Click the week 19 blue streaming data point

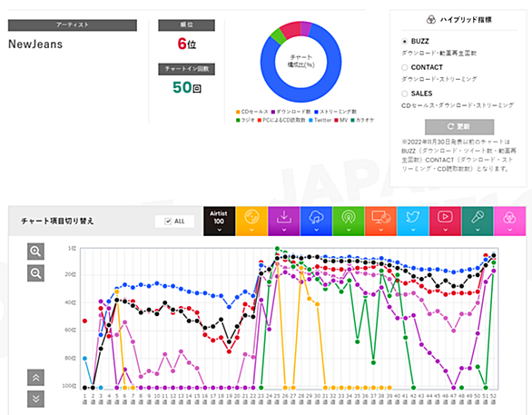[x=229, y=307]
